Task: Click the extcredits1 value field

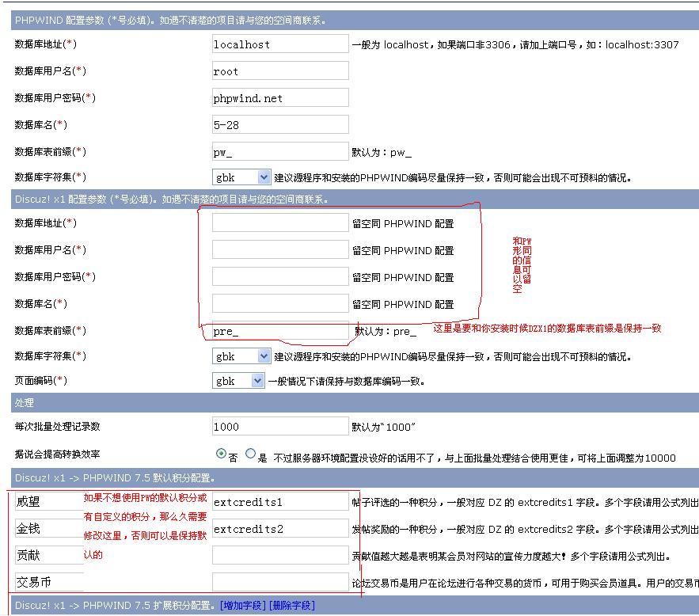Action: pyautogui.click(x=280, y=501)
